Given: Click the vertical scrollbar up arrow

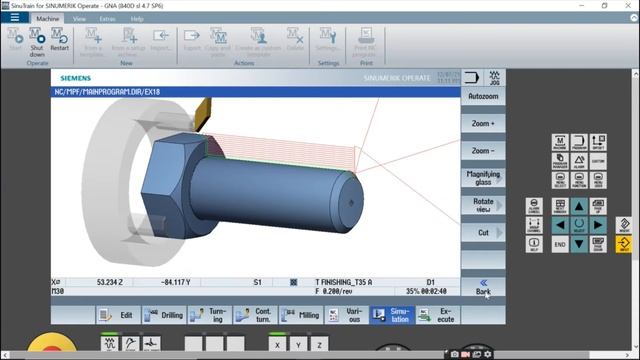Looking at the screenshot, I should pyautogui.click(x=636, y=74).
